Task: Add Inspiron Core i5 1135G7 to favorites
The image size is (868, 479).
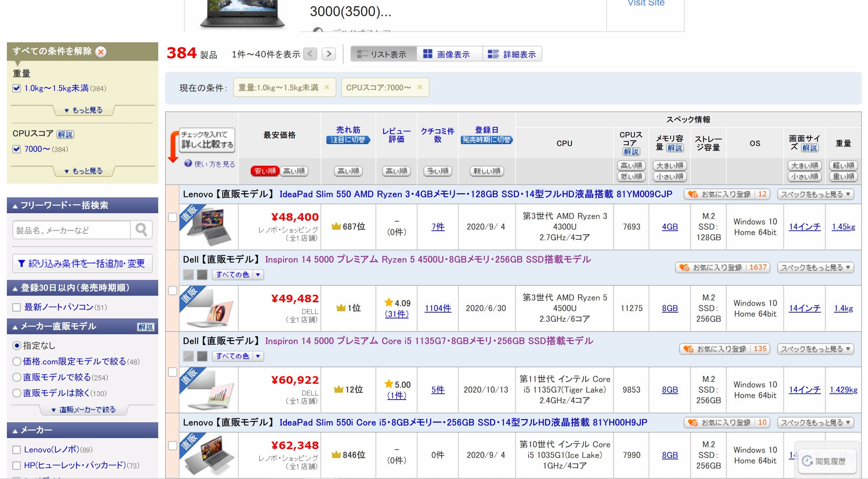Action: [725, 349]
